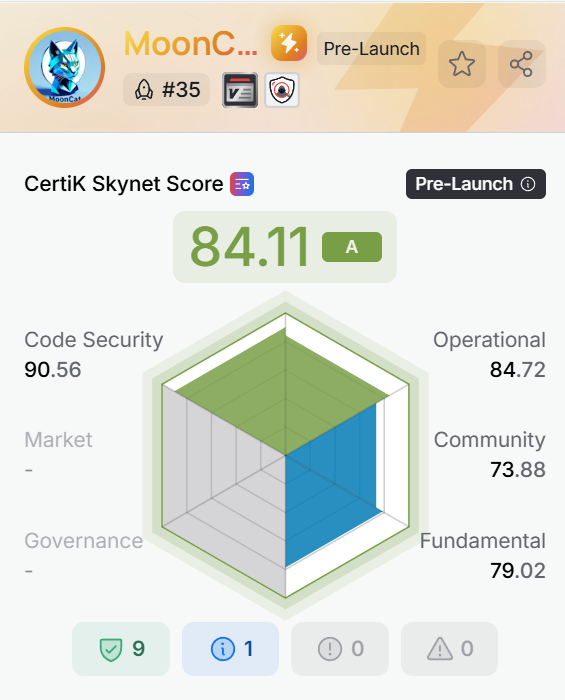Add project to favorites with star icon
Image resolution: width=565 pixels, height=700 pixels.
(x=462, y=64)
